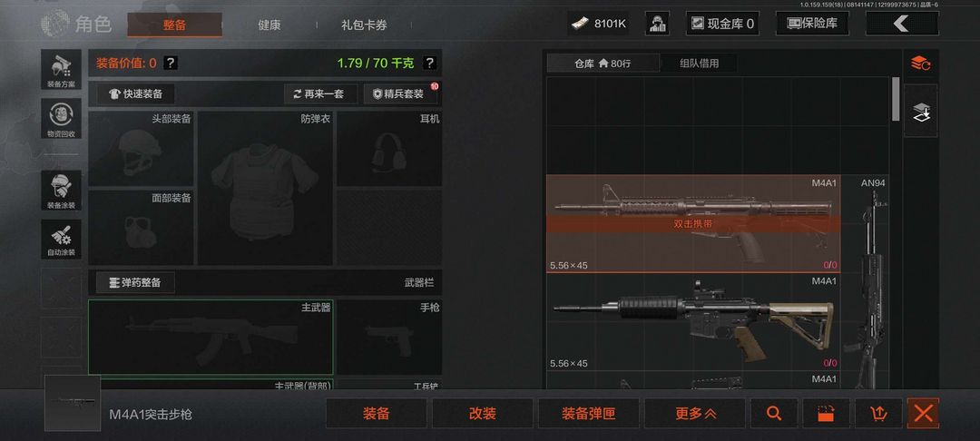Screen dimensions: 980x441
Task: Open the 现金库 0 cash vault
Action: (722, 24)
